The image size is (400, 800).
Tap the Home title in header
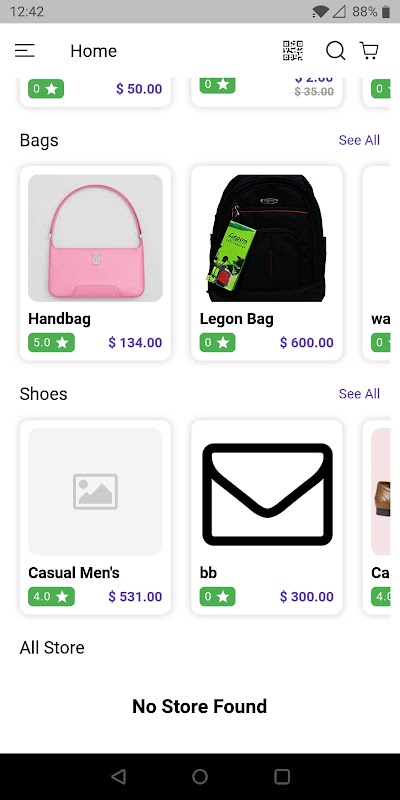(93, 51)
